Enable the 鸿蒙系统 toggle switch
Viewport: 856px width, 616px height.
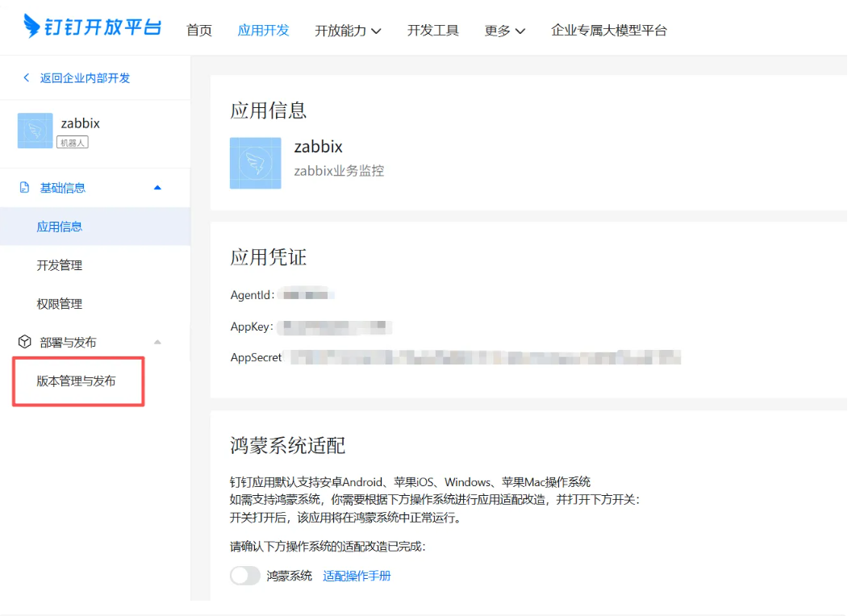tap(245, 576)
